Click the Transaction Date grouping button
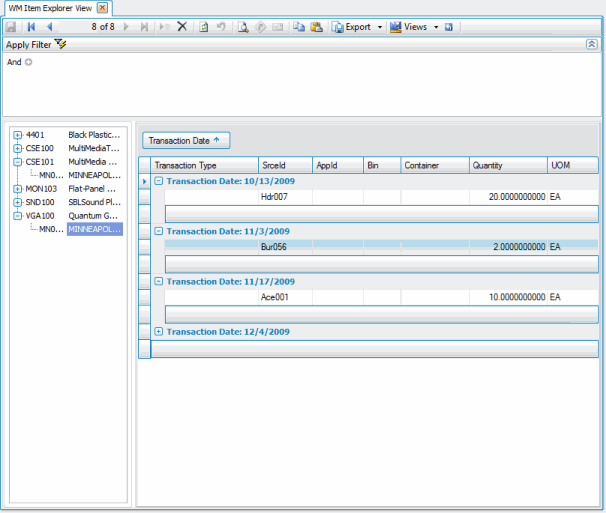The width and height of the screenshot is (606, 513). click(x=187, y=141)
